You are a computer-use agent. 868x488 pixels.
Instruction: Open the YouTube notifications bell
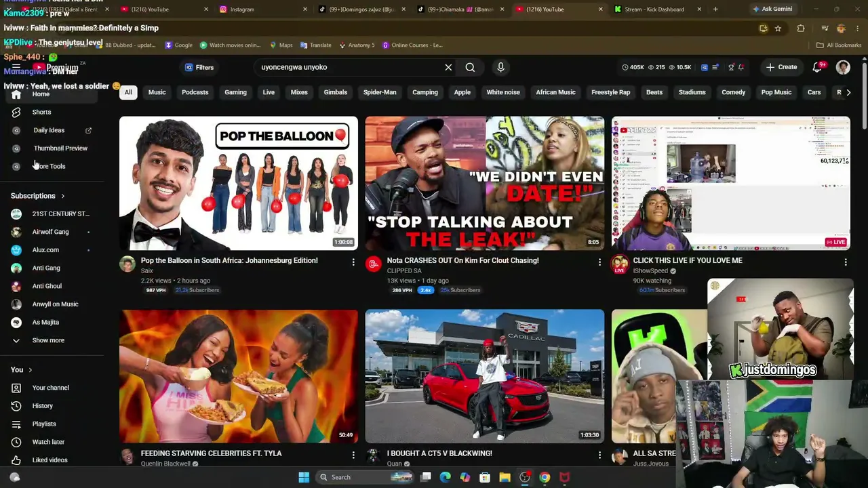817,67
